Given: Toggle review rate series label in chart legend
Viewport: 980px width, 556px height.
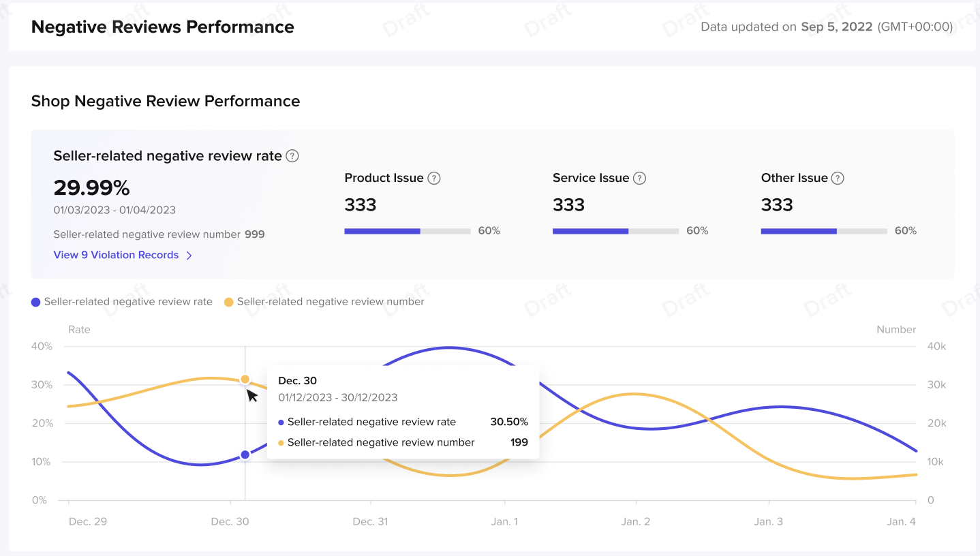Looking at the screenshot, I should tap(128, 302).
